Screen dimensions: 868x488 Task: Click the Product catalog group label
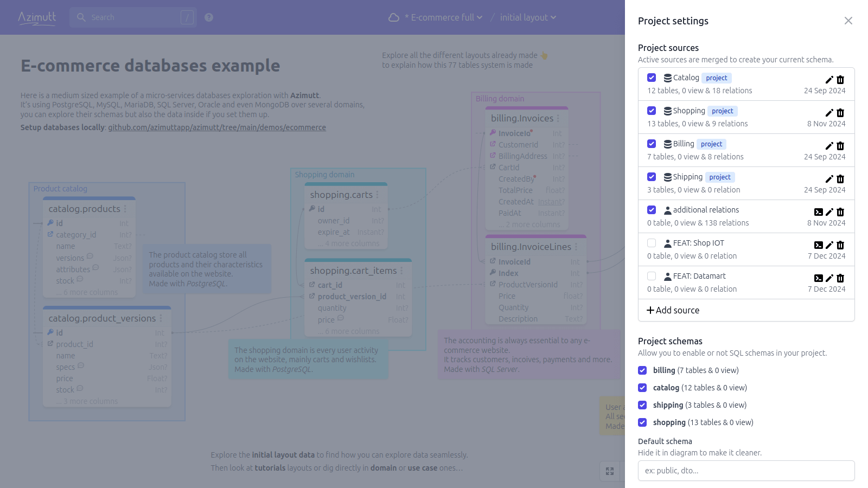tap(60, 189)
